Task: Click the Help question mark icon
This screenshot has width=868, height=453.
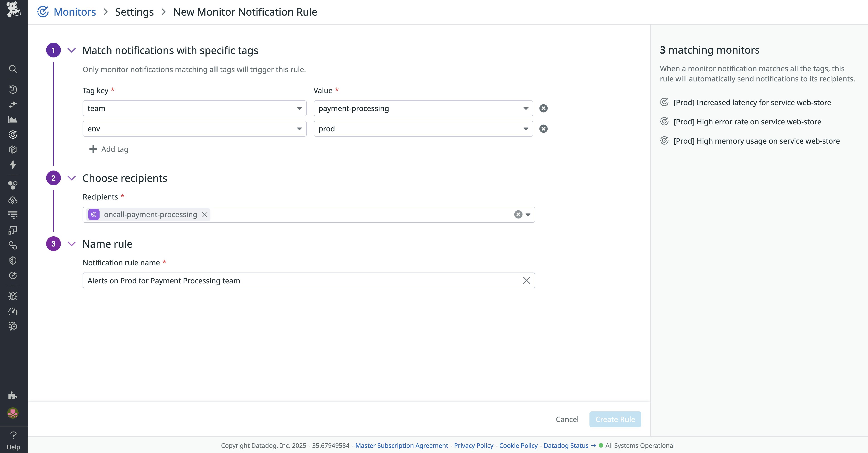Action: click(13, 435)
